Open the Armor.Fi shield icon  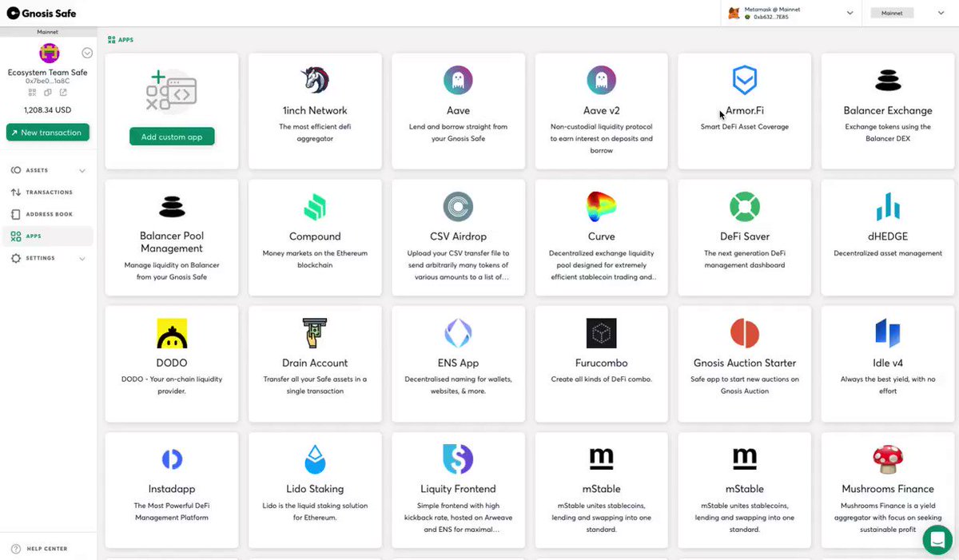(x=744, y=80)
